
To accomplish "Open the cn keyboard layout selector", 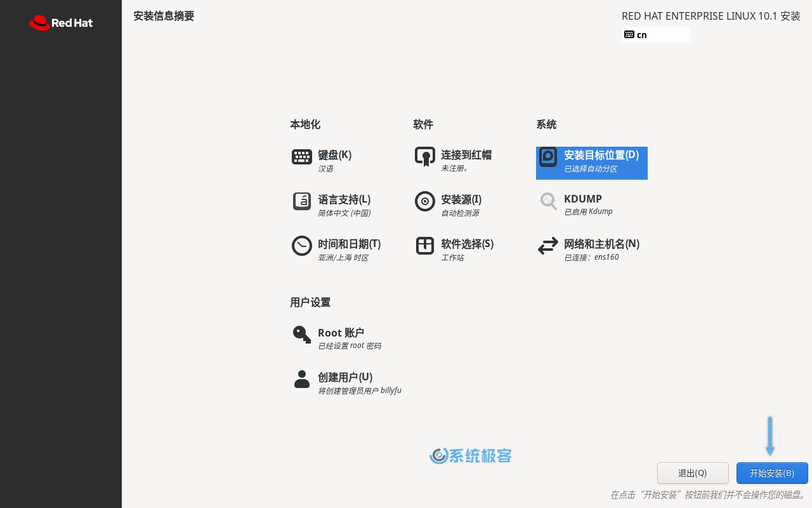I will pos(656,34).
